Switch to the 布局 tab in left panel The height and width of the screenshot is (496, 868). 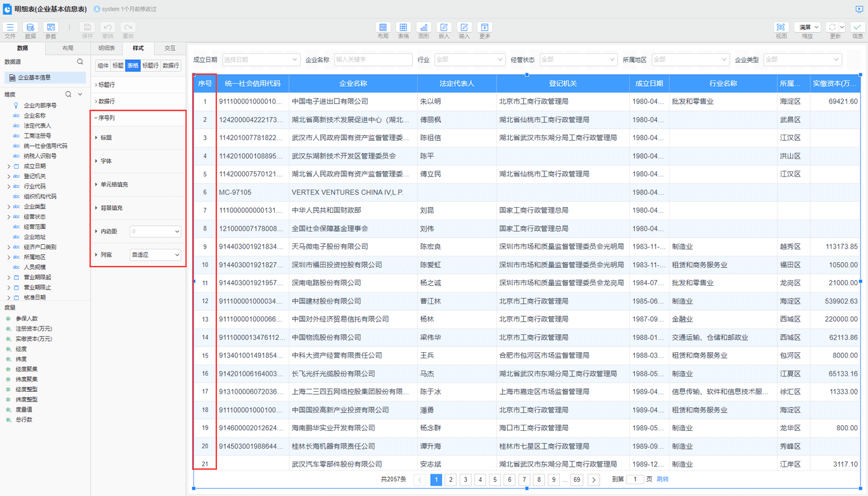tap(68, 48)
